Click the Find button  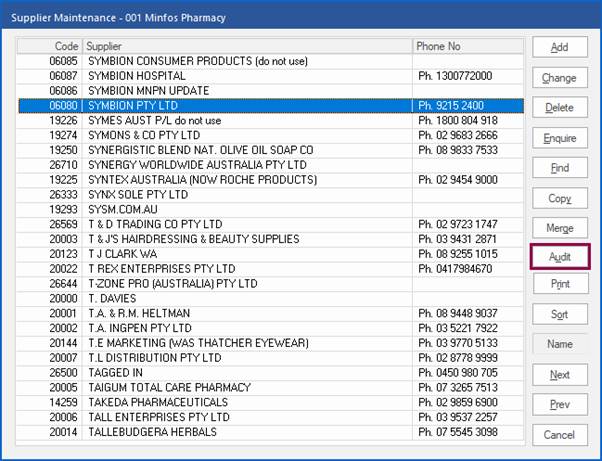(560, 168)
